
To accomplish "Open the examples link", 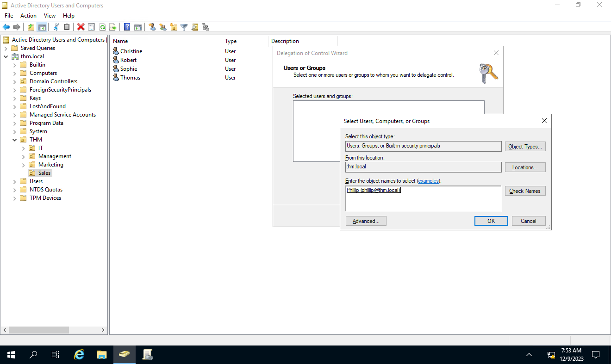I will pyautogui.click(x=428, y=181).
